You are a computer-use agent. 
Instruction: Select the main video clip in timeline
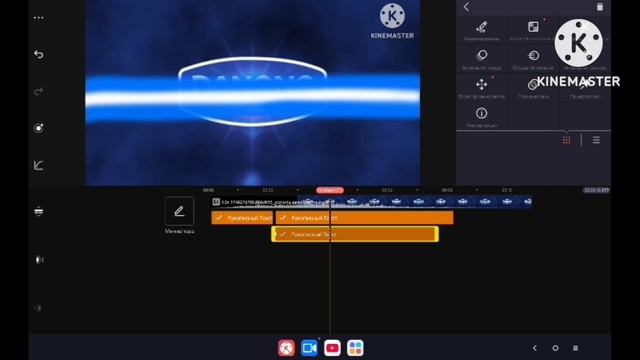coord(371,202)
